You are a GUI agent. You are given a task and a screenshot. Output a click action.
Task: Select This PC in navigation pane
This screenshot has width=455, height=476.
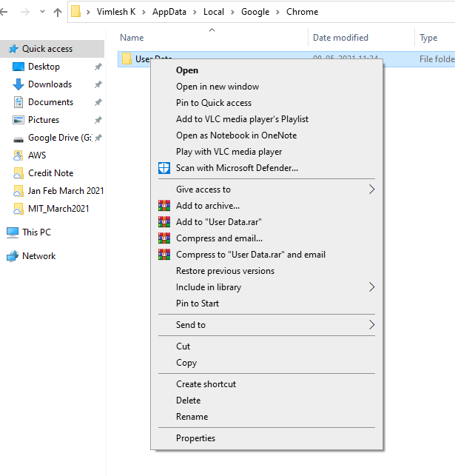click(x=36, y=232)
